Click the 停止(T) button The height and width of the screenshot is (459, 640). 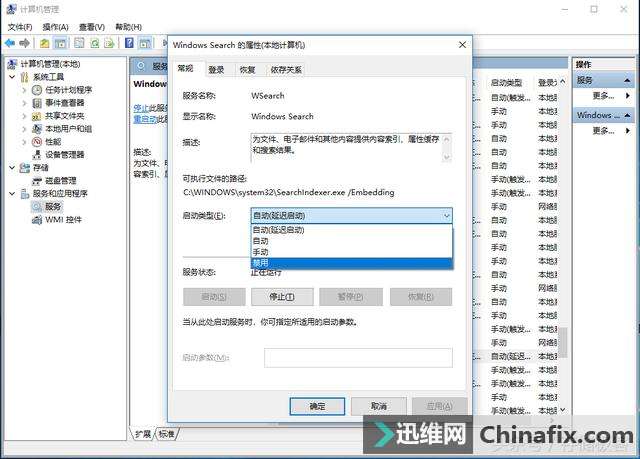pyautogui.click(x=282, y=297)
